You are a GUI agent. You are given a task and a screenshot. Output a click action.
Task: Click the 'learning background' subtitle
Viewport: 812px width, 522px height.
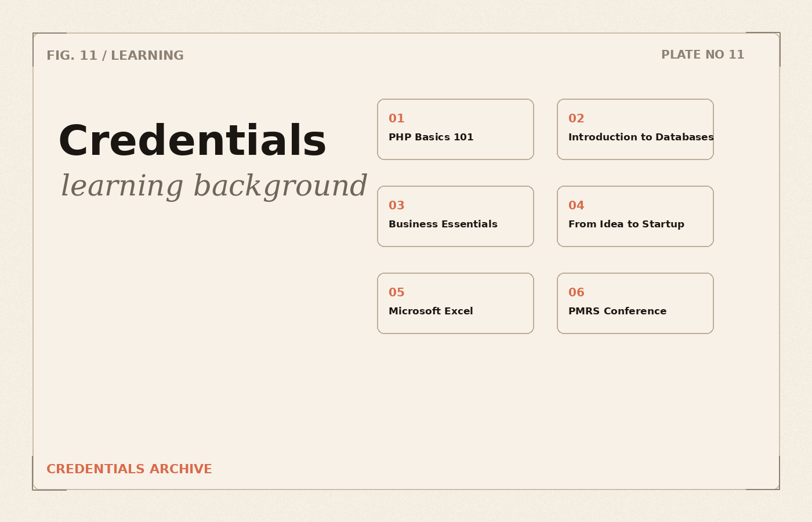pos(214,186)
